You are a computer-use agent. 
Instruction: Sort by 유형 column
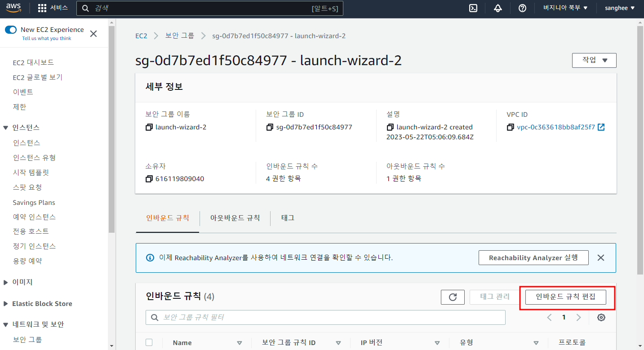click(x=536, y=343)
